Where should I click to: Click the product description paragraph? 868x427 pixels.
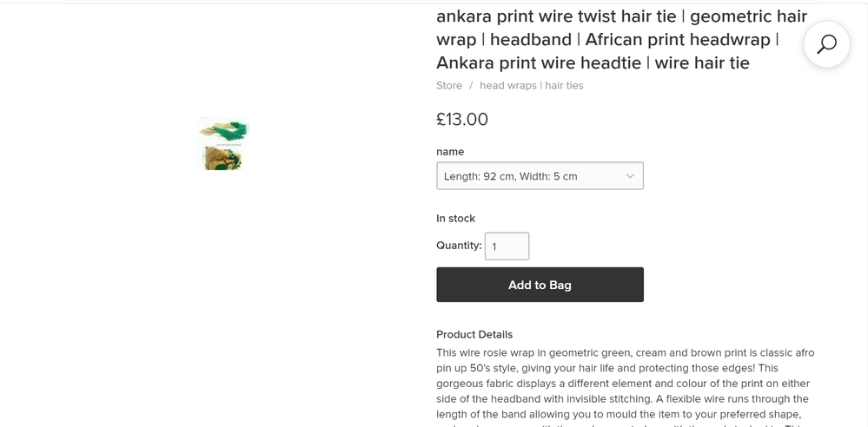pos(624,383)
